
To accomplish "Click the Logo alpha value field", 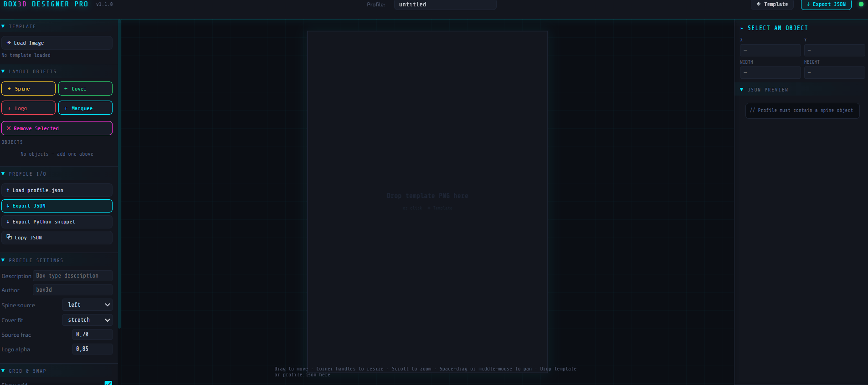I will click(x=92, y=349).
